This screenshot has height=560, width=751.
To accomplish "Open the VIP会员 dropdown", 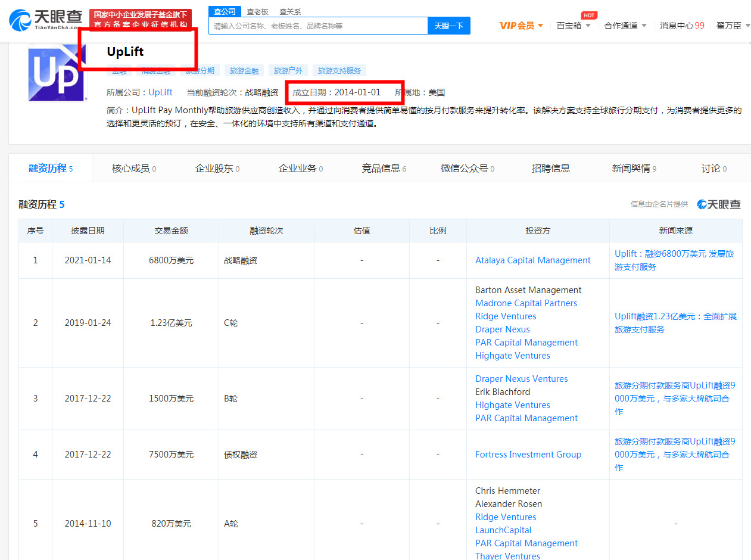I will [521, 26].
